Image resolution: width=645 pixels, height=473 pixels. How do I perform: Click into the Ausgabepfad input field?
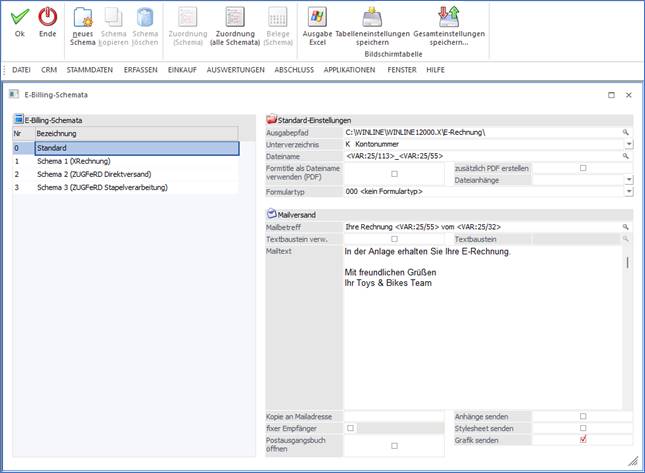point(483,132)
